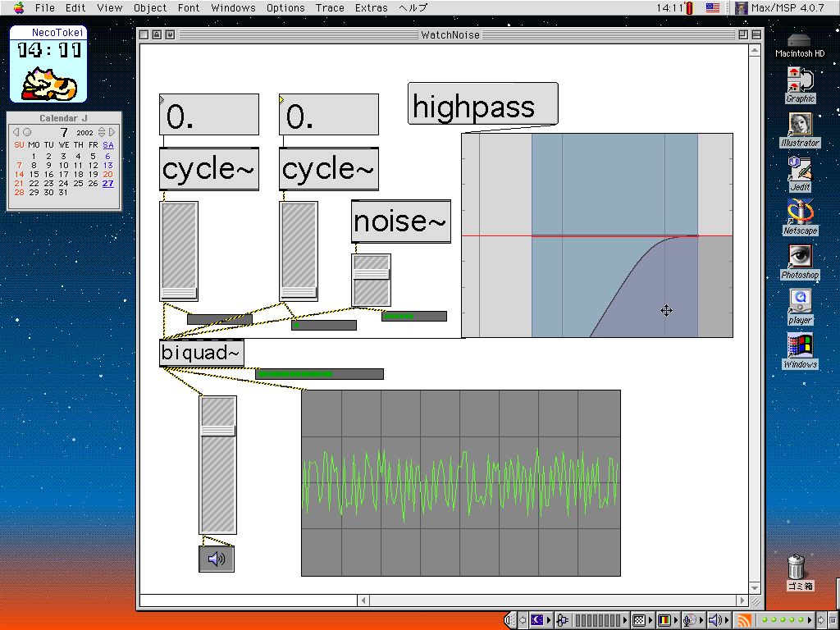Image resolution: width=840 pixels, height=630 pixels.
Task: Click the Netscape desktop icon
Action: 800,213
